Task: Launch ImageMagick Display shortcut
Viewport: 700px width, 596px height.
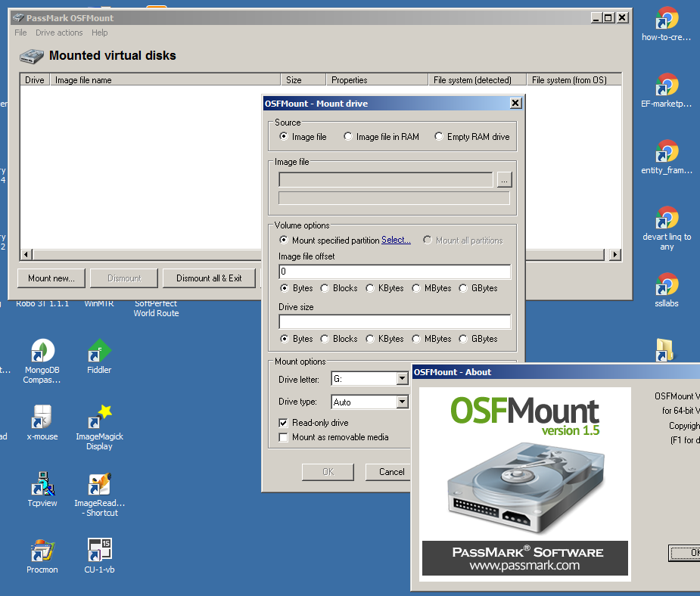Action: click(x=99, y=417)
